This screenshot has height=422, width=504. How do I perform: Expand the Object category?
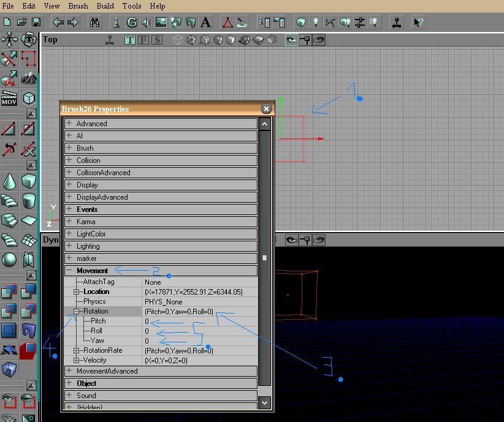pyautogui.click(x=69, y=383)
